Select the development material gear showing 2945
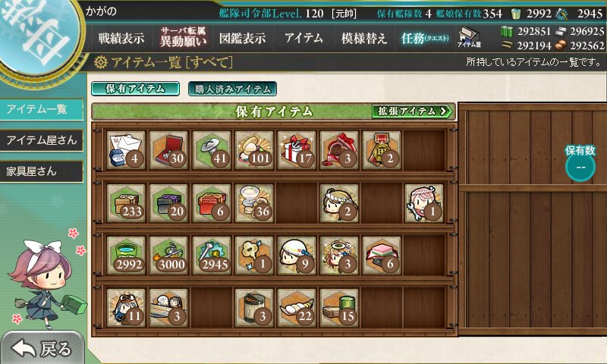Screen dimensions: 607x364 211,256
